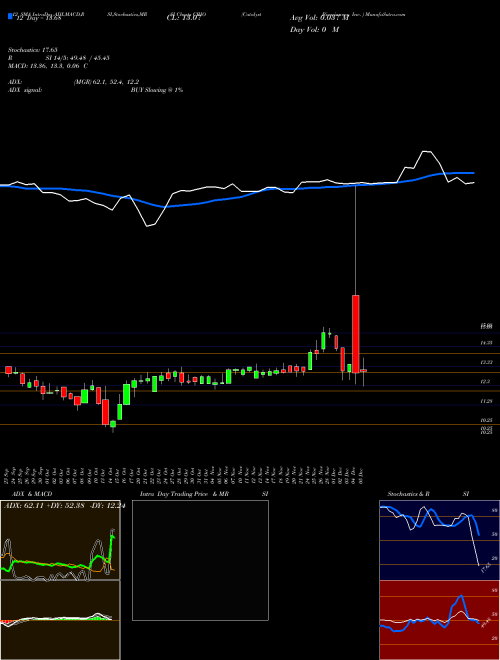Click the 'Avg Vol: 0.037 M' text
The width and height of the screenshot is (500, 660).
[x=320, y=18]
